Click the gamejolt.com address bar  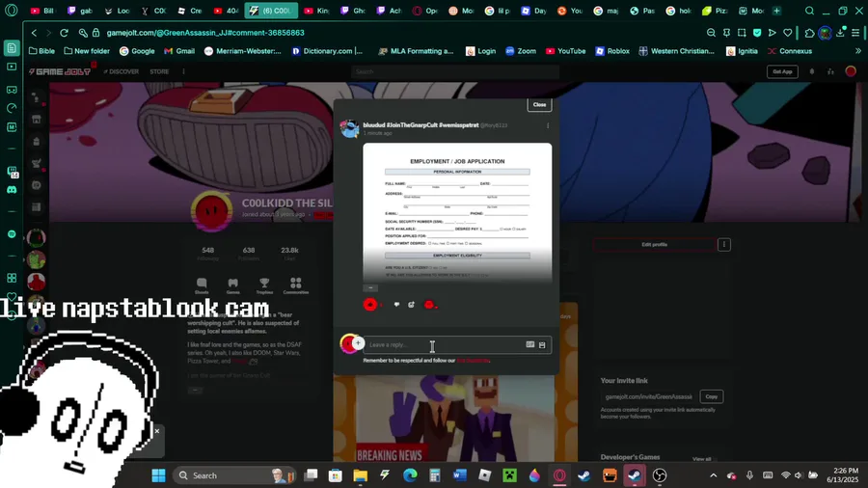pos(204,33)
